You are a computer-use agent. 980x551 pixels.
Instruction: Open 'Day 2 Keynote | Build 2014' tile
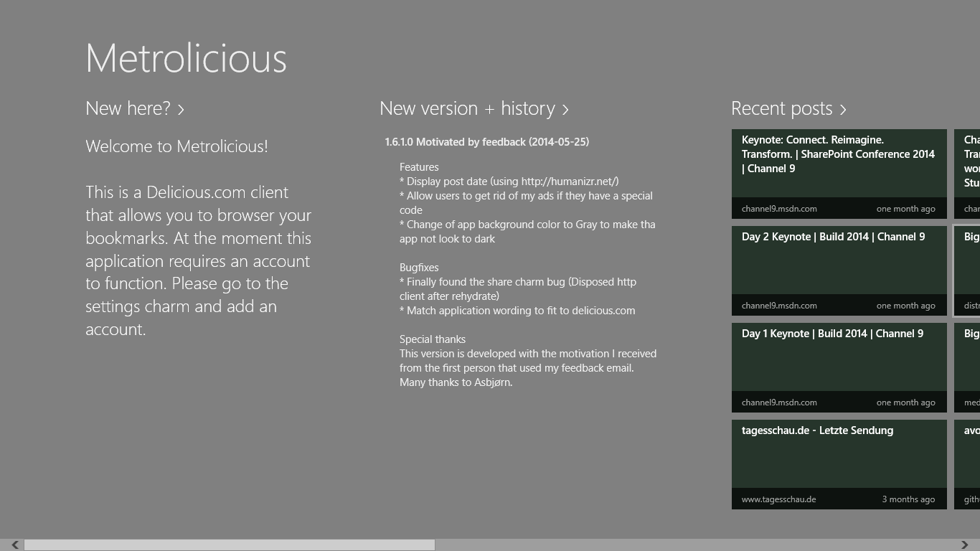839,270
